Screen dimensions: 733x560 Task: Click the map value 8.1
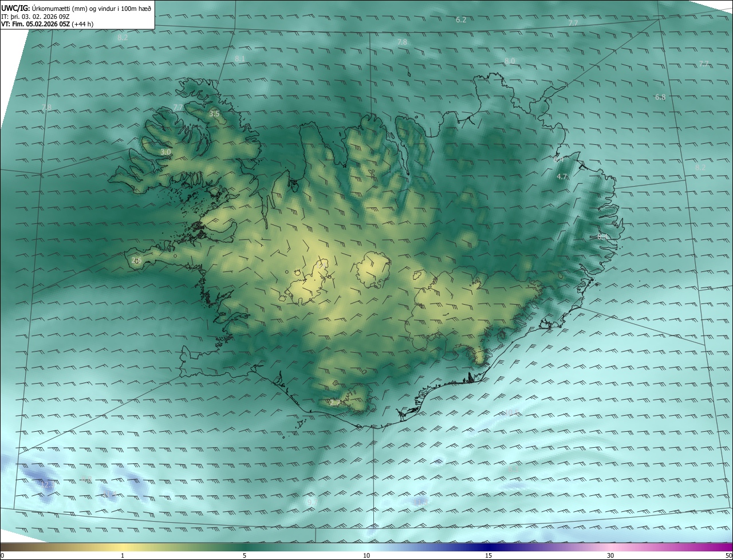pos(240,59)
